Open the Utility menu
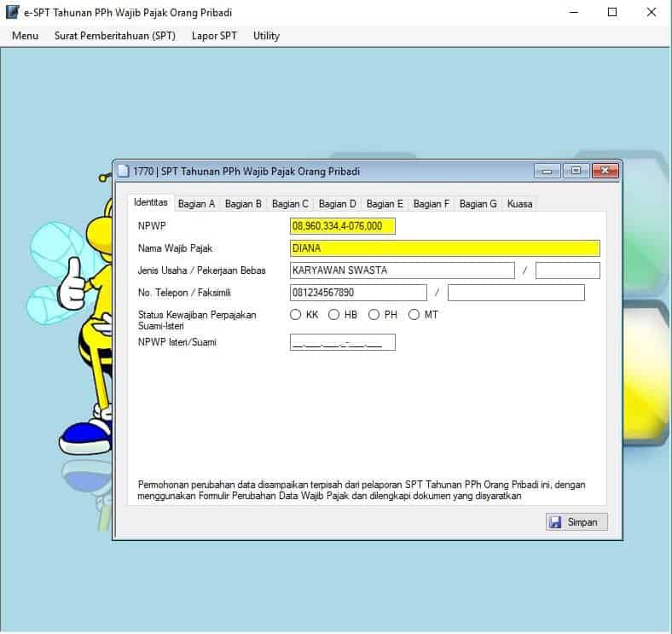The height and width of the screenshot is (634, 672). [266, 36]
